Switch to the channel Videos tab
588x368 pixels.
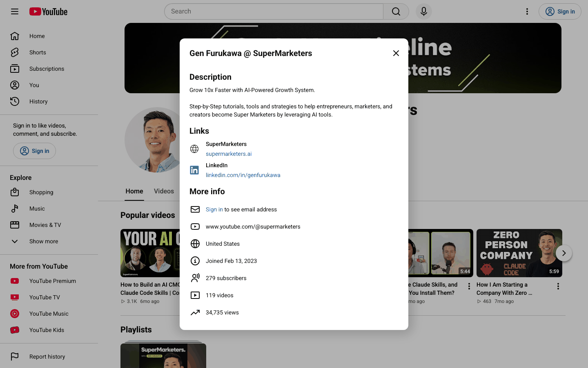[164, 191]
